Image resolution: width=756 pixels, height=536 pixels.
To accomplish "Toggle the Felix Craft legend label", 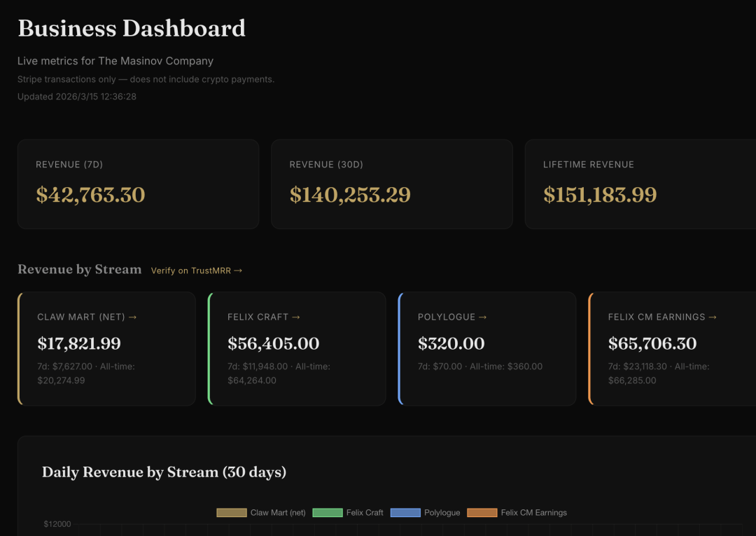I will click(x=365, y=513).
